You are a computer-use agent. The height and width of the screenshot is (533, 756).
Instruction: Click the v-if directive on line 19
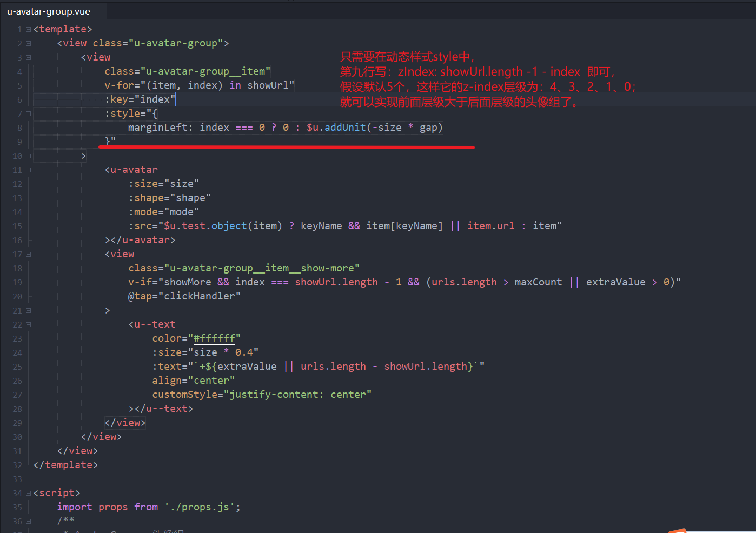click(x=404, y=282)
